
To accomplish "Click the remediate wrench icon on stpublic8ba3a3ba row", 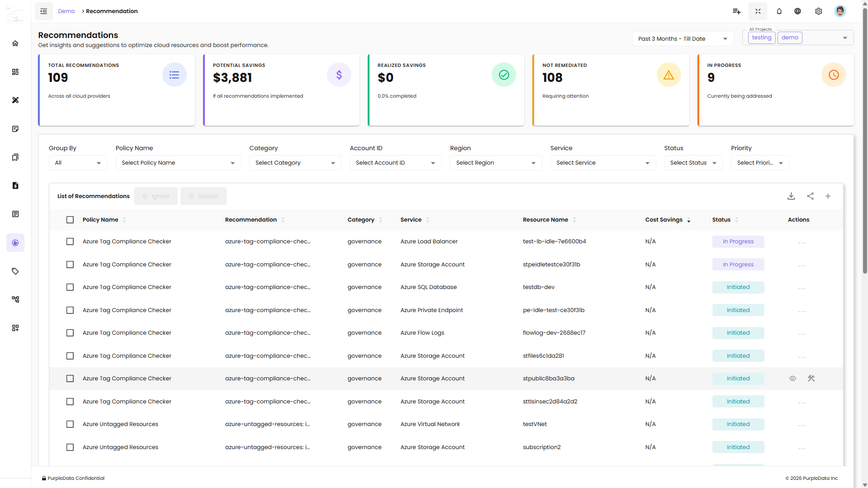I will [x=811, y=378].
